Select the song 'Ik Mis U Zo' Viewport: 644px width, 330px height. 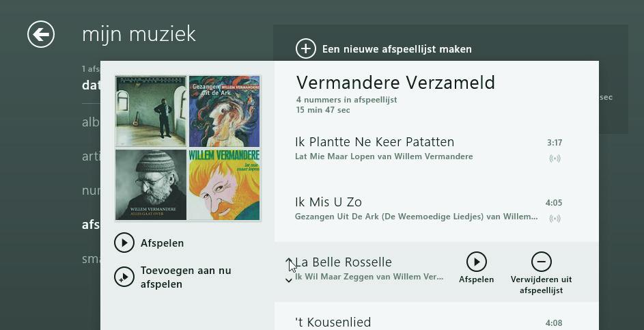pos(328,202)
